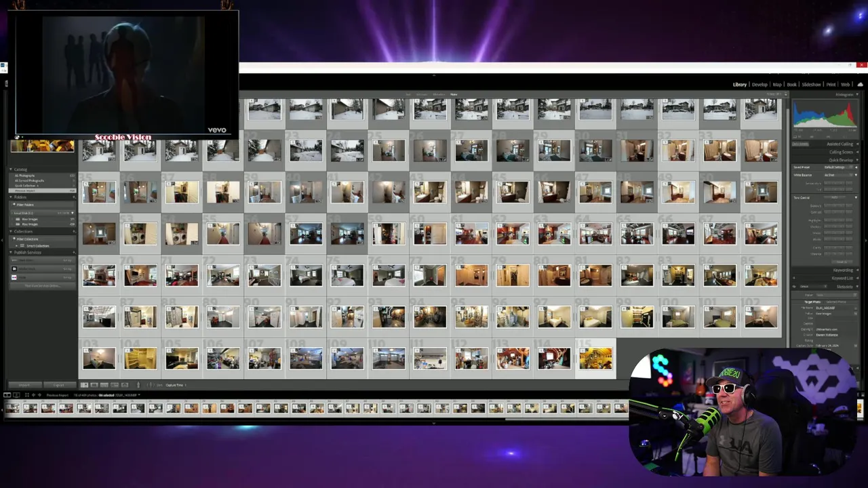
Task: Open the Library module
Action: [740, 85]
